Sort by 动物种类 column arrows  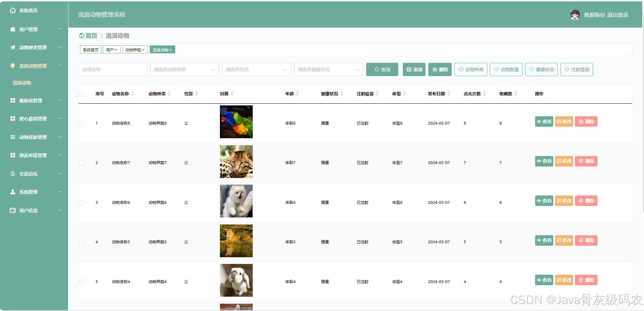pyautogui.click(x=169, y=94)
